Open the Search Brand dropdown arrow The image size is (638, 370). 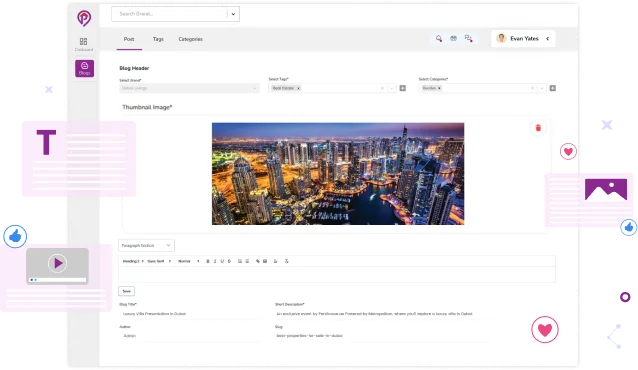coord(233,14)
